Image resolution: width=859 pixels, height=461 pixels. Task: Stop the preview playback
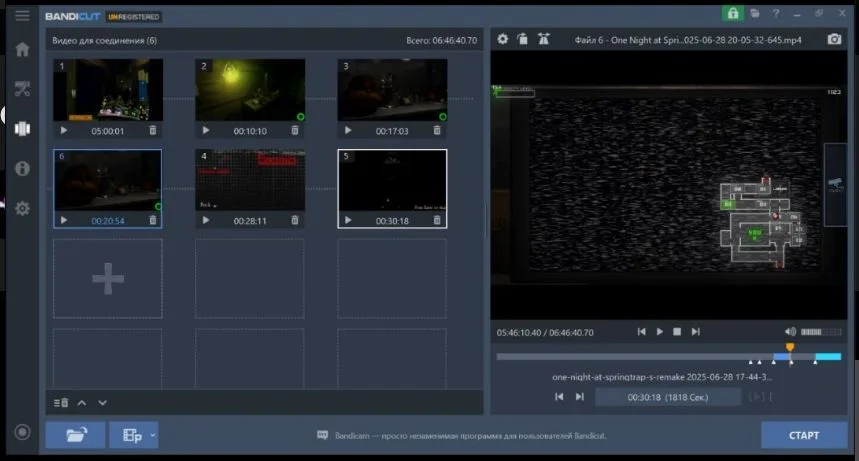point(677,332)
